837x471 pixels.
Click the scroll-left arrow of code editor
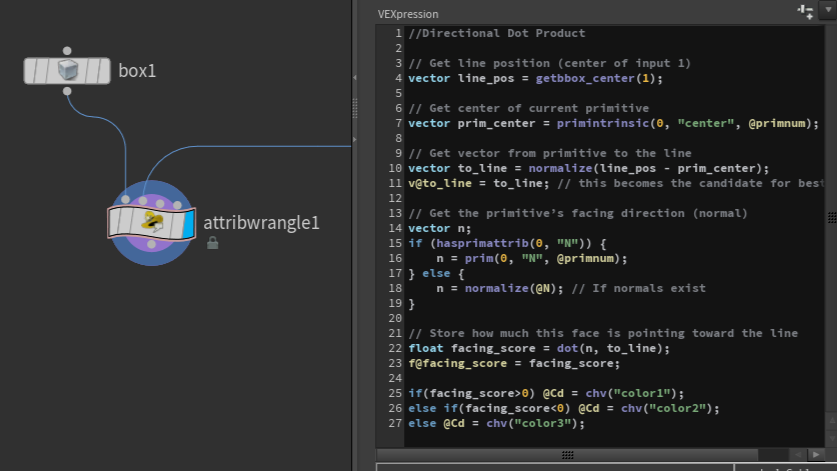[x=798, y=454]
